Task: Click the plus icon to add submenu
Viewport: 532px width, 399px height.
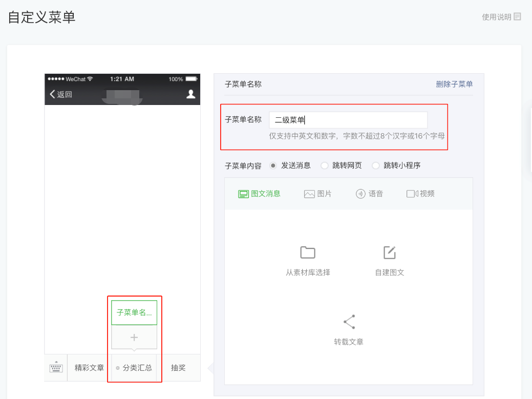Action: (134, 338)
